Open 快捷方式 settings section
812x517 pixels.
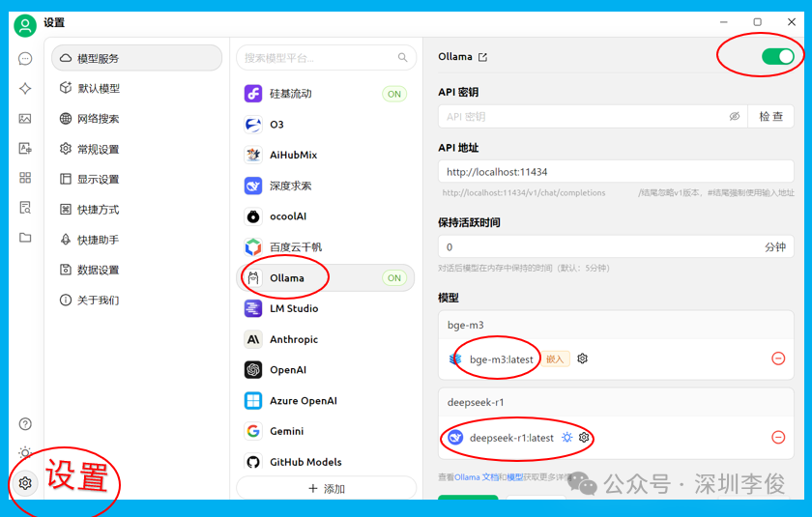point(136,210)
